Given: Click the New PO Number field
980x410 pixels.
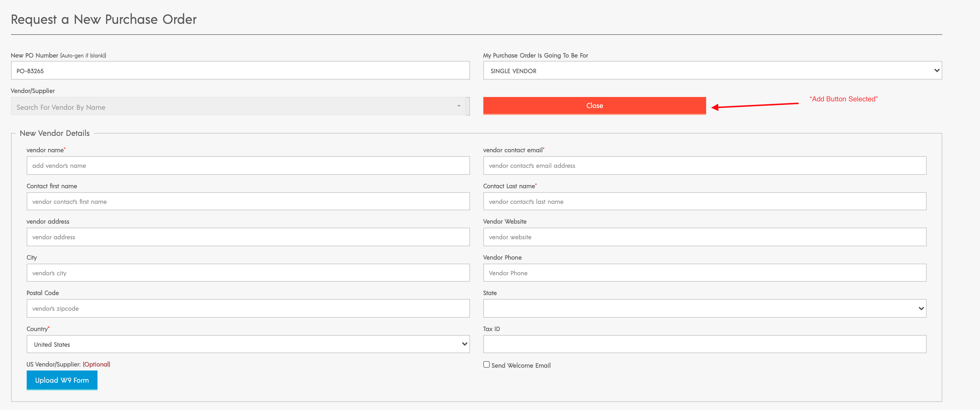Looking at the screenshot, I should [x=240, y=71].
